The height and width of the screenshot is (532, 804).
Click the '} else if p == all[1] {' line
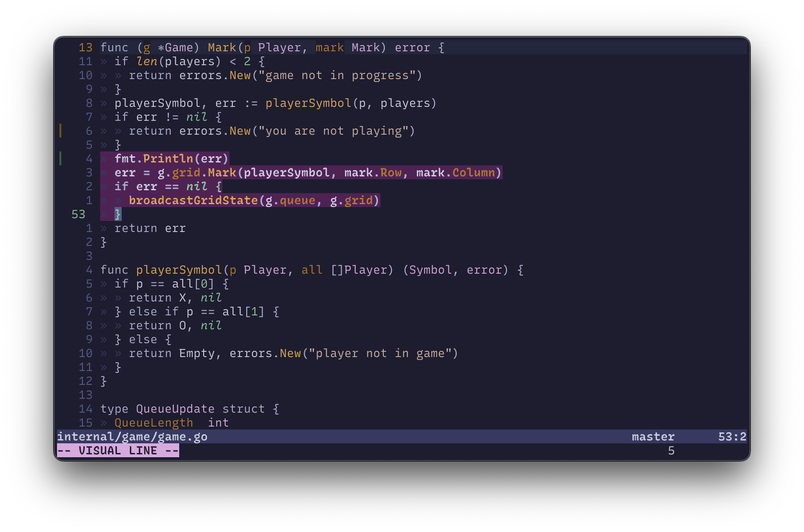coord(197,312)
